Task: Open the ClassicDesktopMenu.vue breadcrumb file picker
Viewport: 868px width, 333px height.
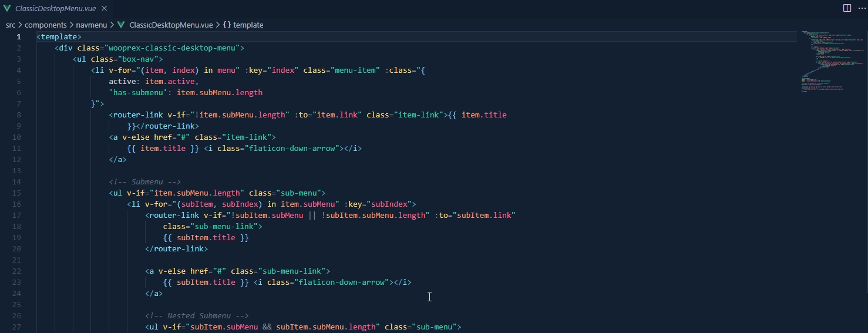Action: point(171,25)
